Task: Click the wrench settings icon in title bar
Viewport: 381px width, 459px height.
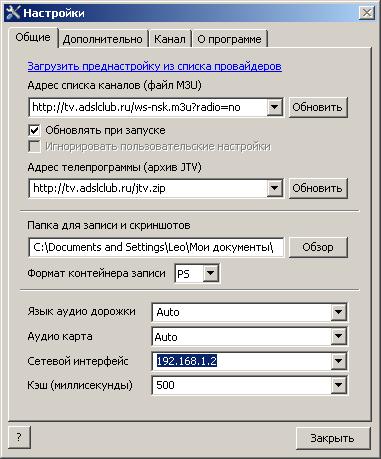Action: (13, 13)
